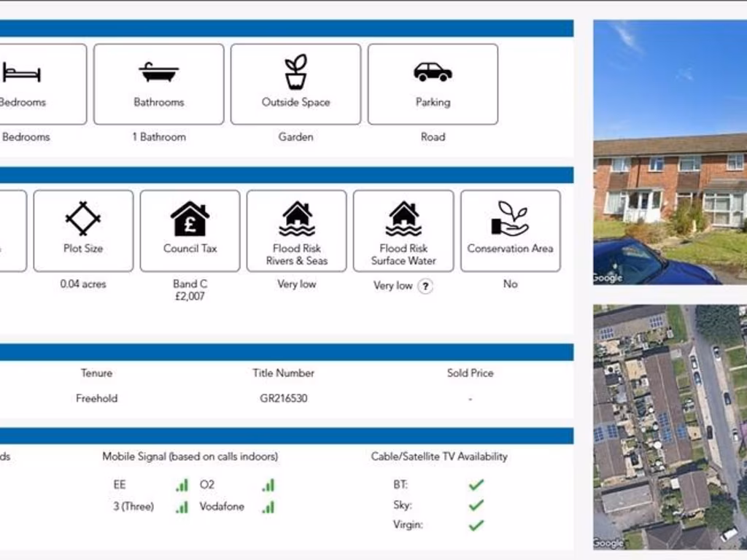The height and width of the screenshot is (560, 747).
Task: Open the Council Tax house icon
Action: tap(190, 219)
